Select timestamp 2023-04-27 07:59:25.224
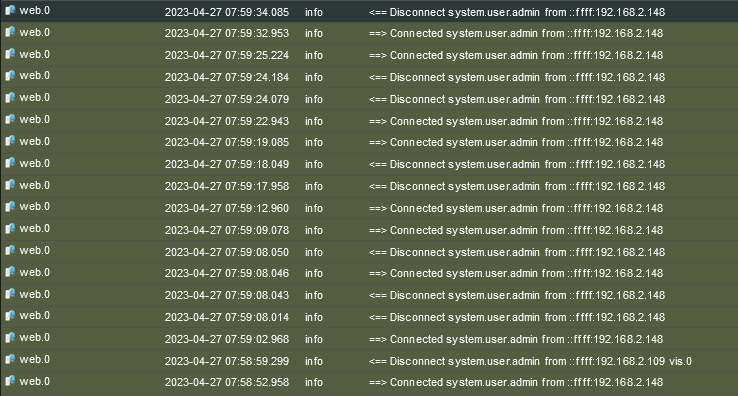Screen dimensions: 738x396 click(x=227, y=55)
